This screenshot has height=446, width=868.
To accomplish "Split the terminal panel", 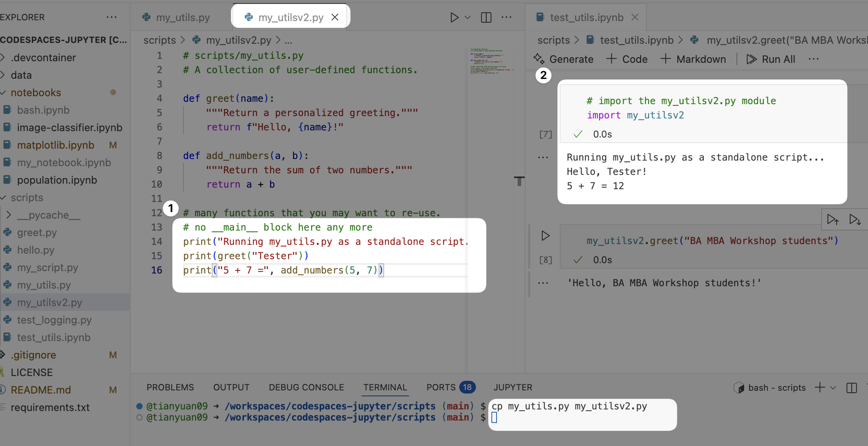I will [851, 388].
